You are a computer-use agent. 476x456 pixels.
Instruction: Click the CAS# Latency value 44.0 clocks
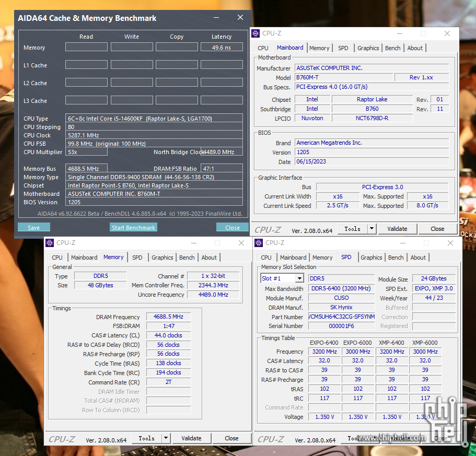point(168,335)
